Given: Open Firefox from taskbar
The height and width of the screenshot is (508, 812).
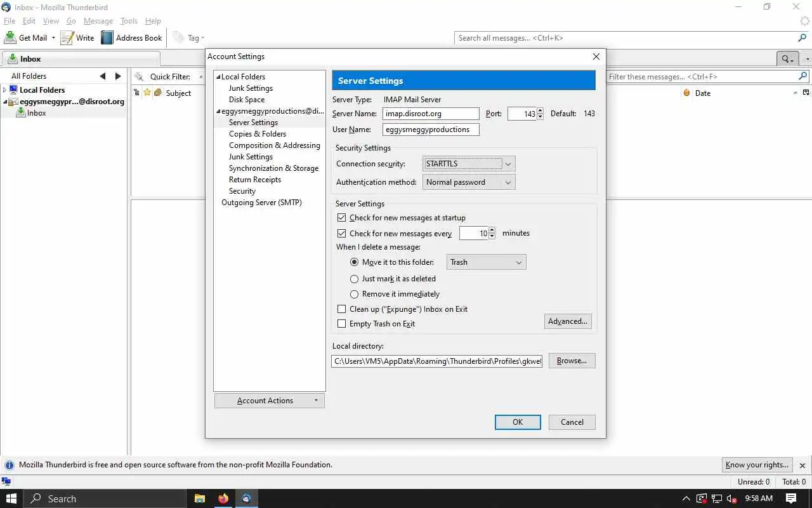Looking at the screenshot, I should (223, 498).
